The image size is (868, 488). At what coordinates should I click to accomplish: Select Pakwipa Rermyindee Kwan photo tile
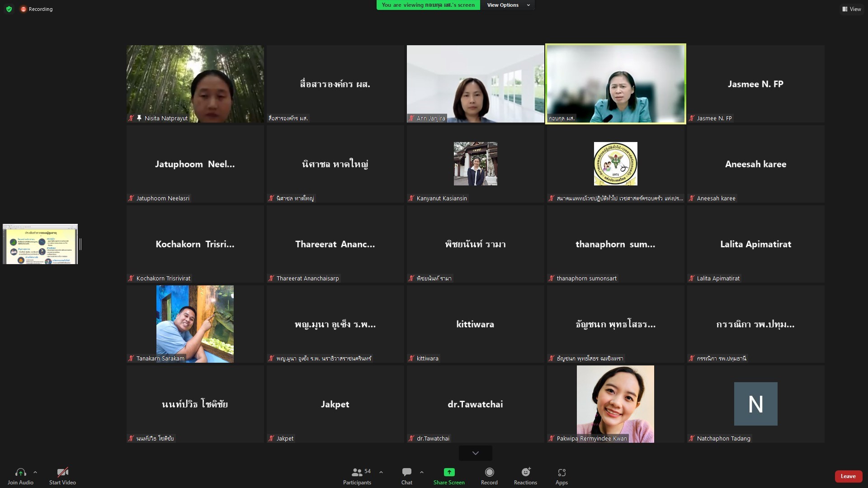pyautogui.click(x=616, y=404)
